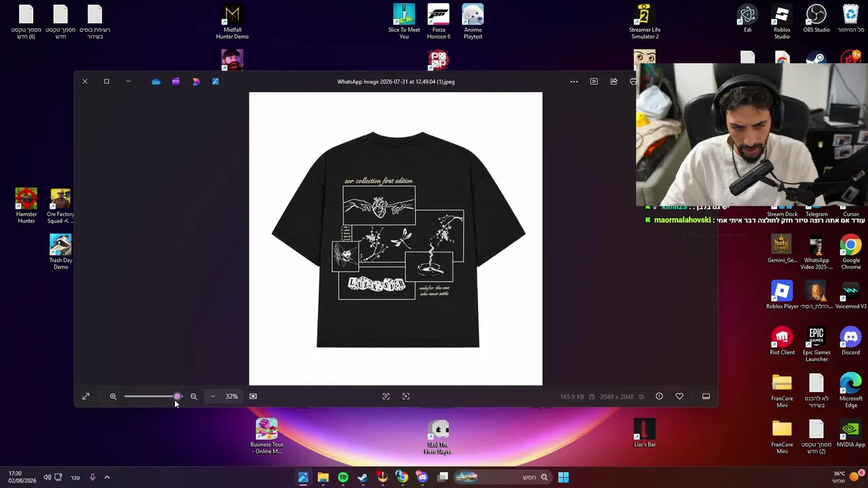
Task: Select the Streamer Life Simulator 2 shortcut
Action: coord(645,22)
